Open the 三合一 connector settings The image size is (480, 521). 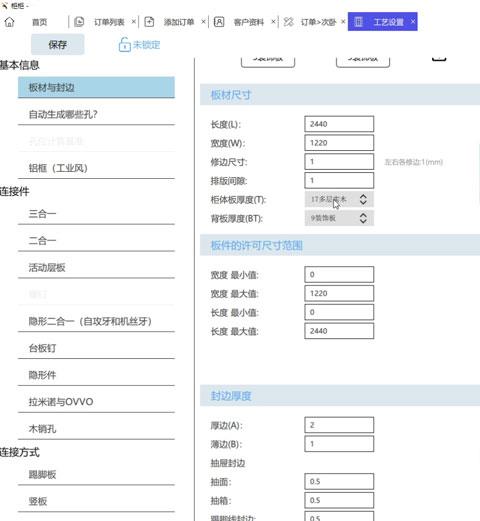[x=96, y=214]
